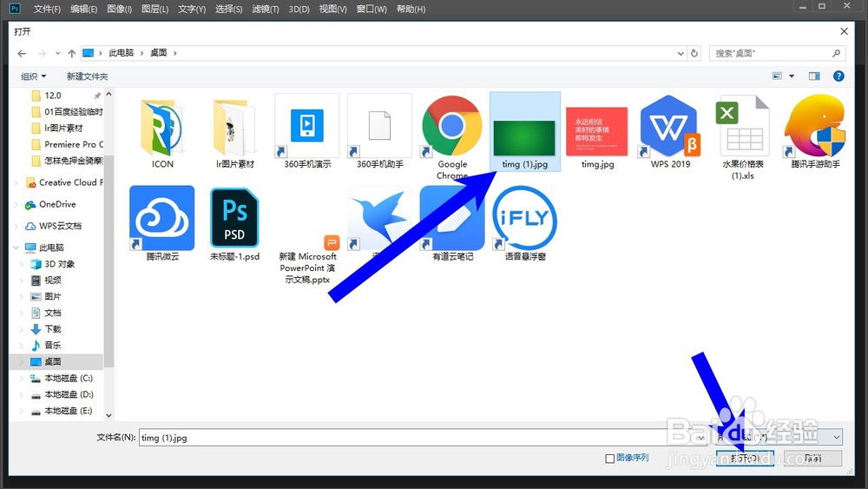Open the 编辑(E) menu
This screenshot has height=489, width=868.
pos(83,9)
